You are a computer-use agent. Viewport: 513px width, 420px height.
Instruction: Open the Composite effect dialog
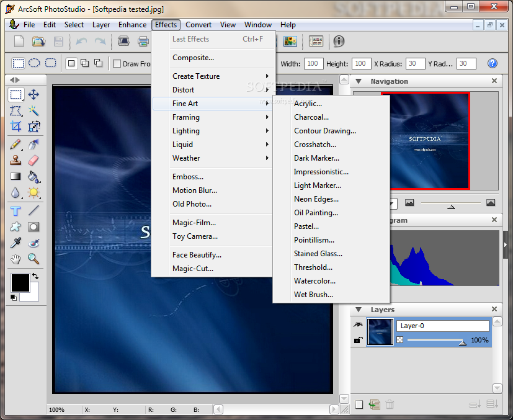(x=212, y=58)
